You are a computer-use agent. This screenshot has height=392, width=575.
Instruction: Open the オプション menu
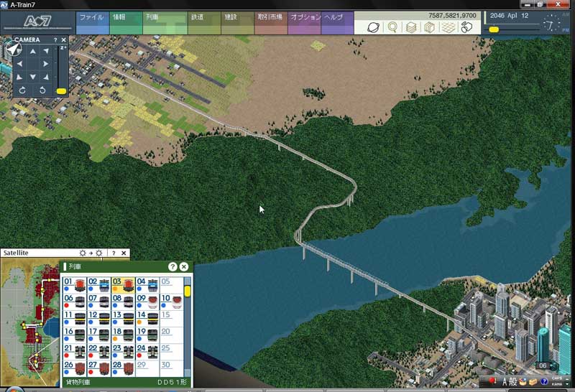pos(303,17)
